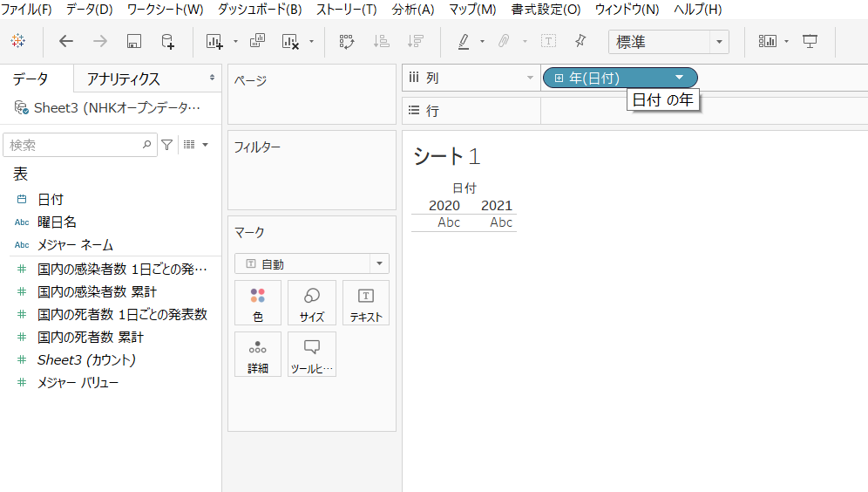Viewport: 868px width, 492px height.
Task: Open the data pane view options arrow
Action: click(206, 145)
